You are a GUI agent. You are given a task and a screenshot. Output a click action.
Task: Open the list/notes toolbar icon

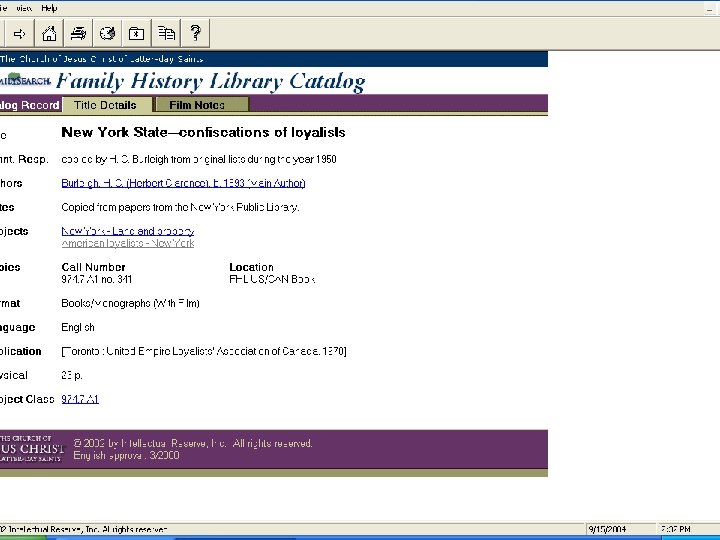coord(166,34)
